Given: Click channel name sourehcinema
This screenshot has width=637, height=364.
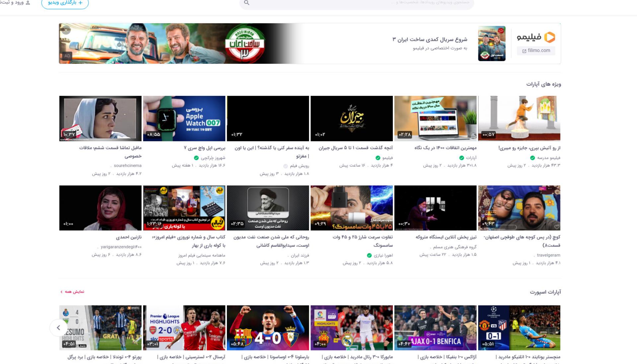Looking at the screenshot, I should [128, 166].
